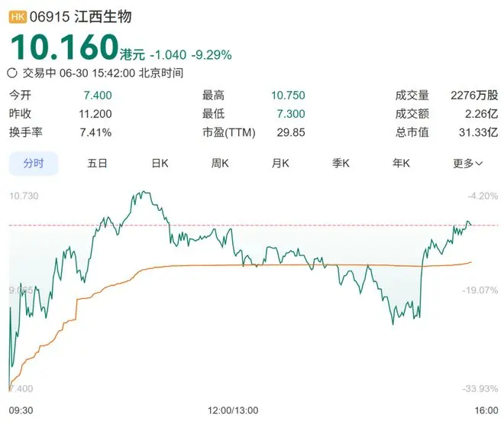Open the 季K quarterly chart tab

point(341,163)
